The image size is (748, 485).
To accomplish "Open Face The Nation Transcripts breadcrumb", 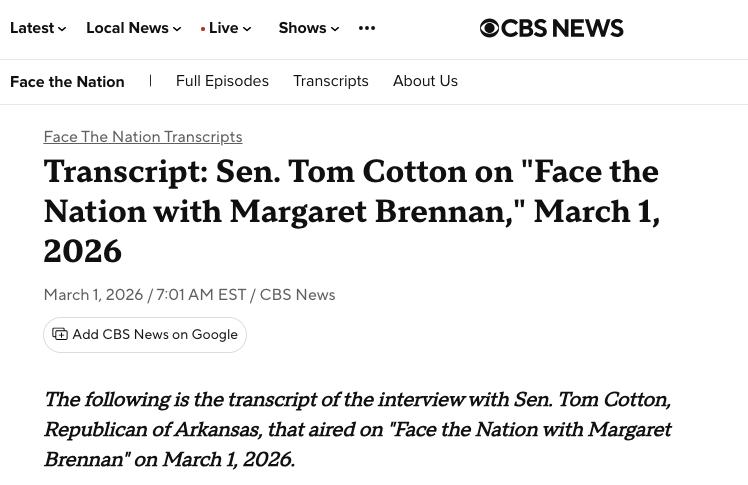I will [x=143, y=137].
